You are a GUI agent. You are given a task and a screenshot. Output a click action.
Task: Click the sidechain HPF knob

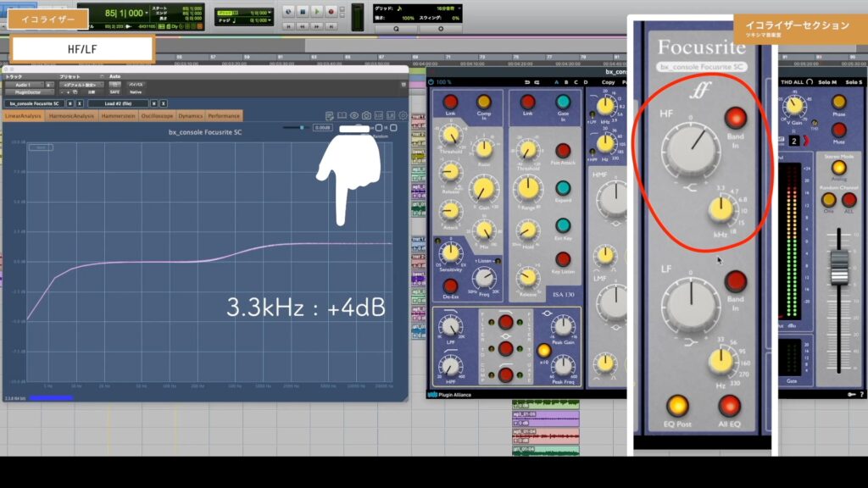tap(451, 366)
